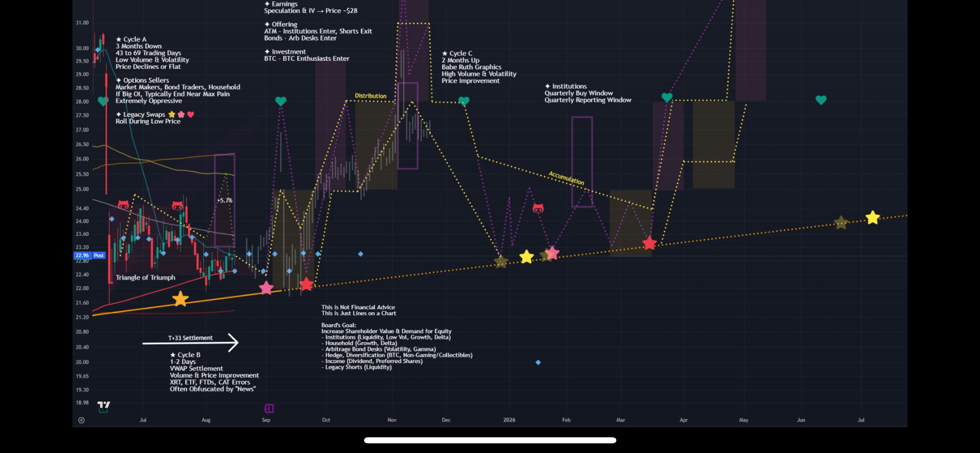
Task: Click the Post market label
Action: pos(99,255)
